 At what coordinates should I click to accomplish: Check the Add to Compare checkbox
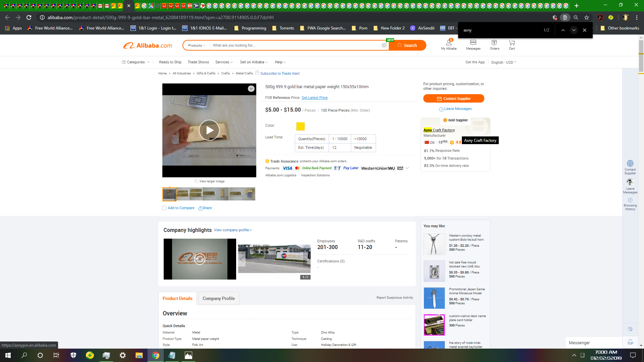pyautogui.click(x=164, y=208)
